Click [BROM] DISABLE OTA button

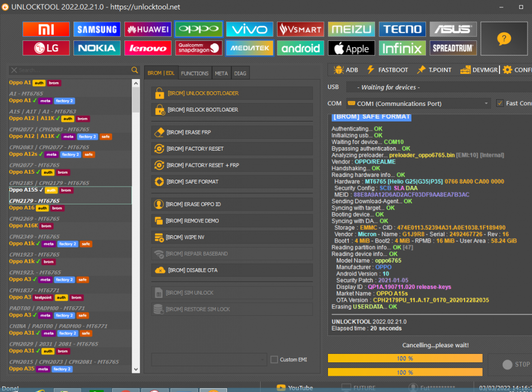(232, 270)
